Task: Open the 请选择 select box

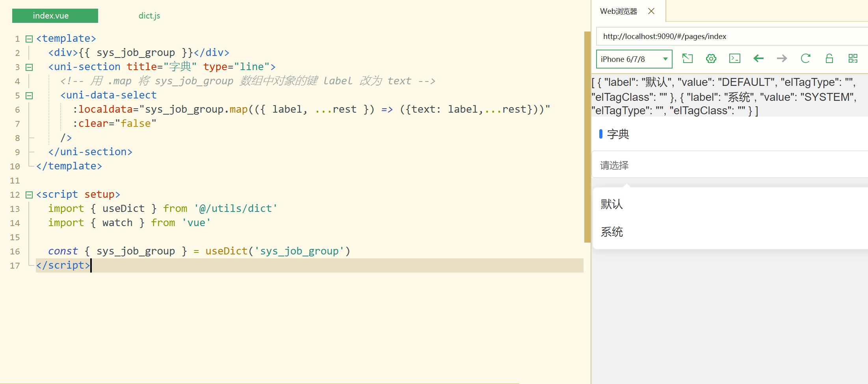Action: [730, 165]
